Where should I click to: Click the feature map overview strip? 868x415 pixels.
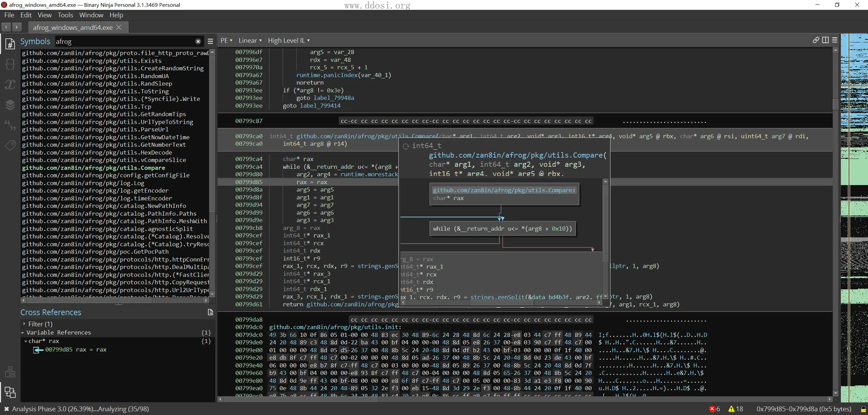tap(854, 218)
